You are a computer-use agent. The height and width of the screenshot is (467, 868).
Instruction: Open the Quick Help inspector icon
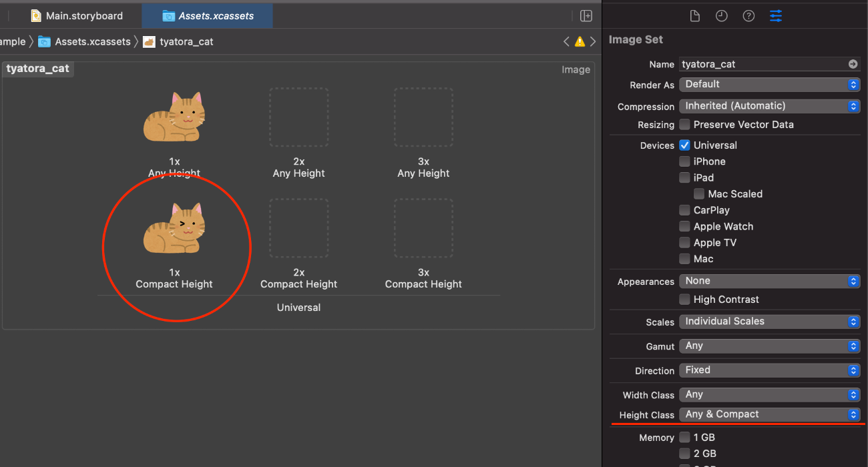pyautogui.click(x=748, y=16)
